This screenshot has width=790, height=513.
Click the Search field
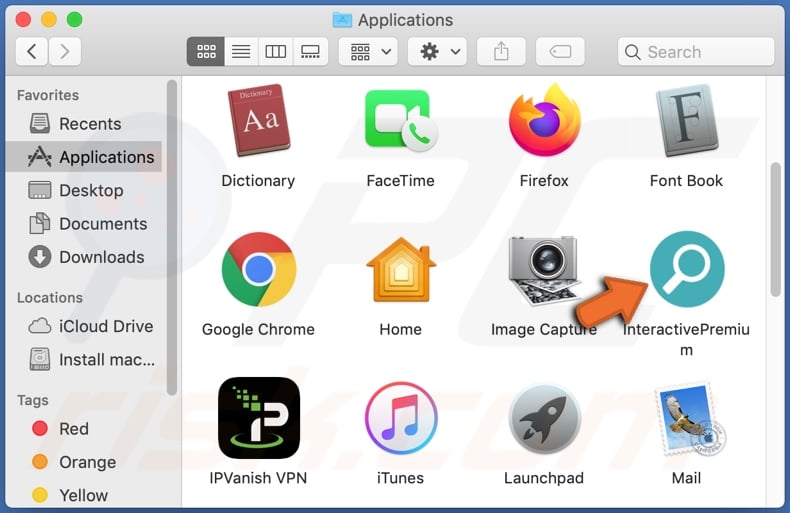(696, 51)
